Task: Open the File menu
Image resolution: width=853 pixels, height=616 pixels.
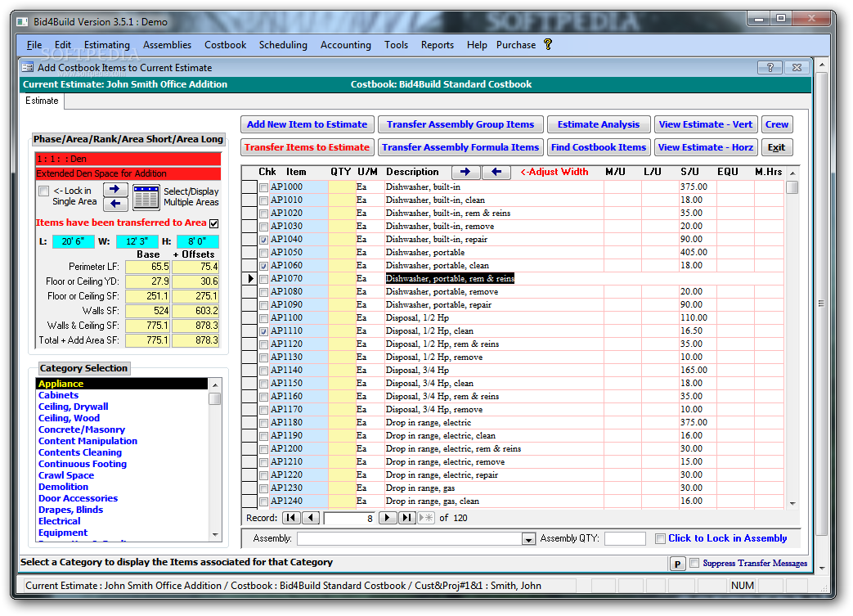Action: 34,45
